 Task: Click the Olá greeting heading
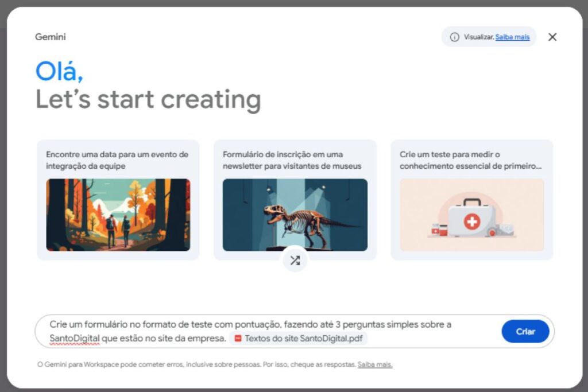59,72
